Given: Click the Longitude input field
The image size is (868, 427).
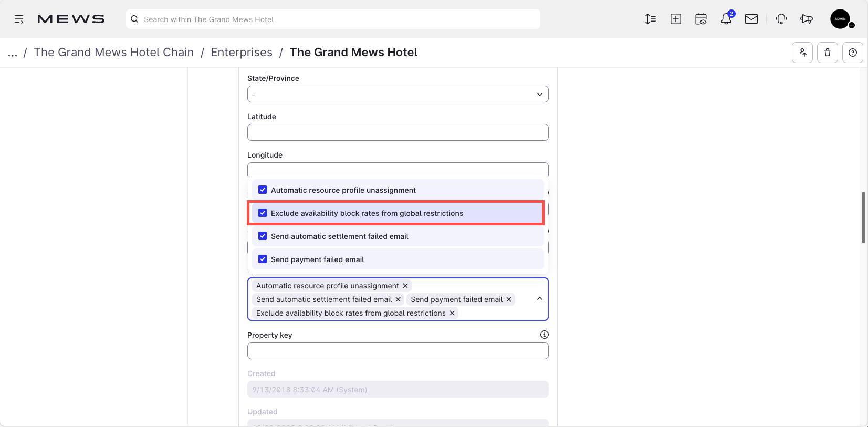Looking at the screenshot, I should point(398,170).
